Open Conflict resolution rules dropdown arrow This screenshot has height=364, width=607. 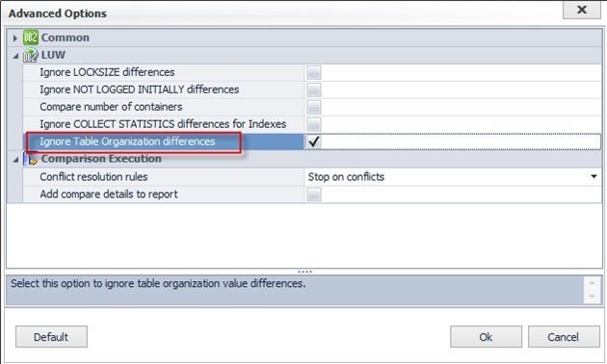point(594,176)
